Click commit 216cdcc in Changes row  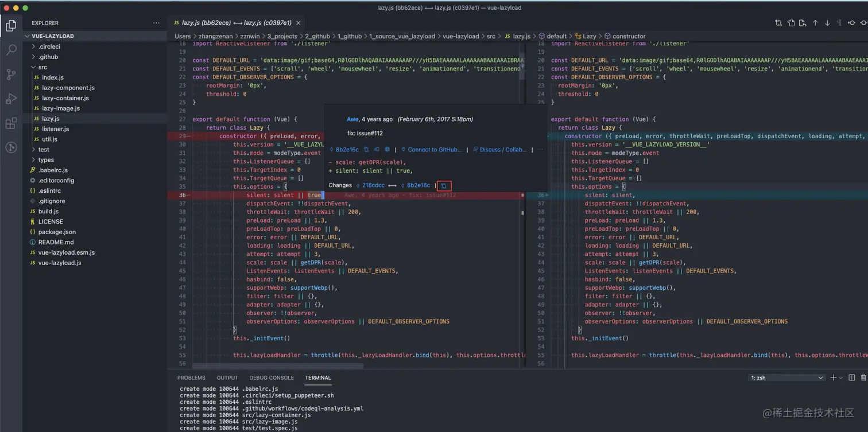tap(370, 185)
